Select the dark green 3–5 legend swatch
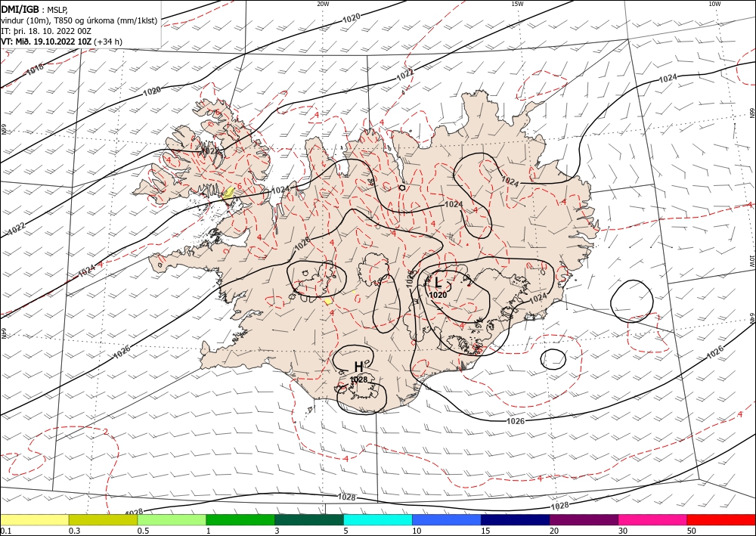 (309, 519)
